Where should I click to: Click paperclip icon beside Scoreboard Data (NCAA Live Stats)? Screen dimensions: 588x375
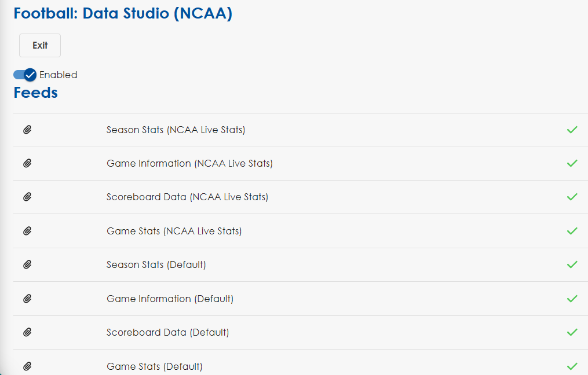27,197
